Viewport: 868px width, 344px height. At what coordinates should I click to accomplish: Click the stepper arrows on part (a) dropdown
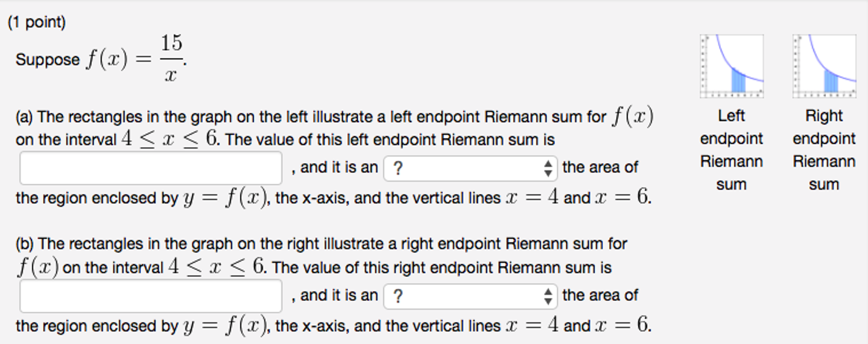548,168
